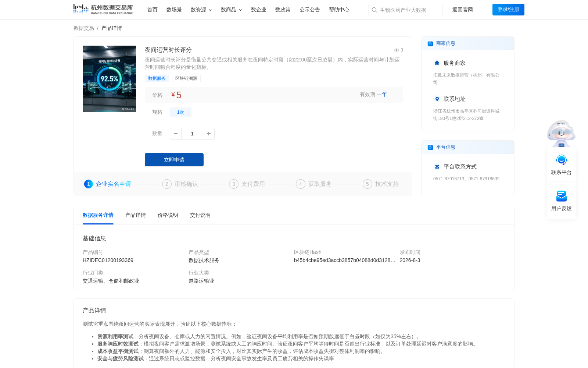Image resolution: width=588 pixels, height=368 pixels.
Task: Click the 登录/注册 button
Action: [508, 10]
